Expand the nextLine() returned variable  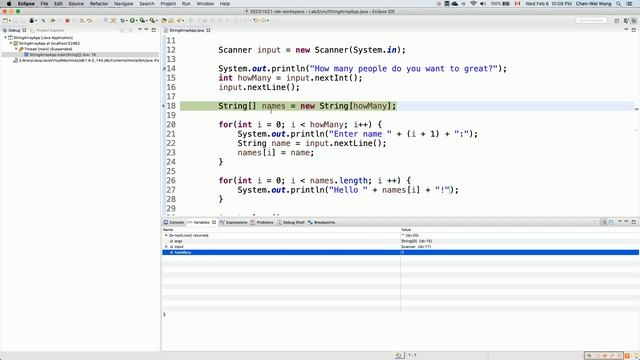point(166,236)
